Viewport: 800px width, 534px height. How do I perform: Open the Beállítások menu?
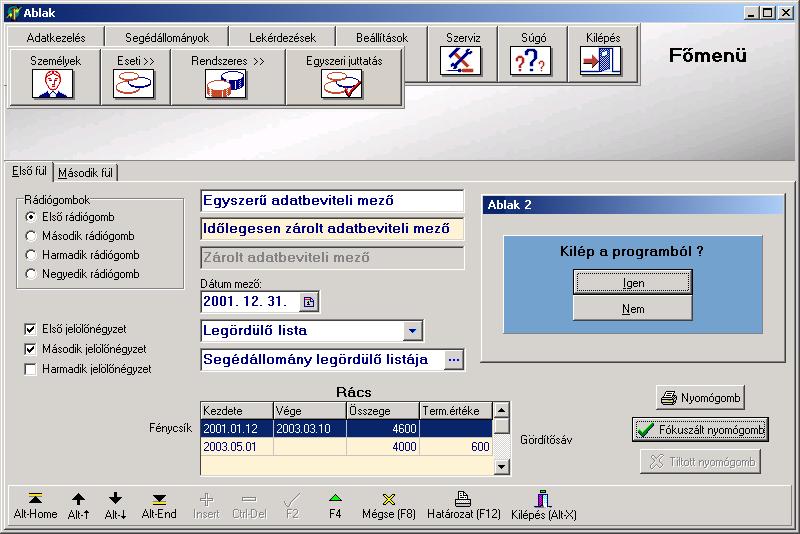pos(382,38)
